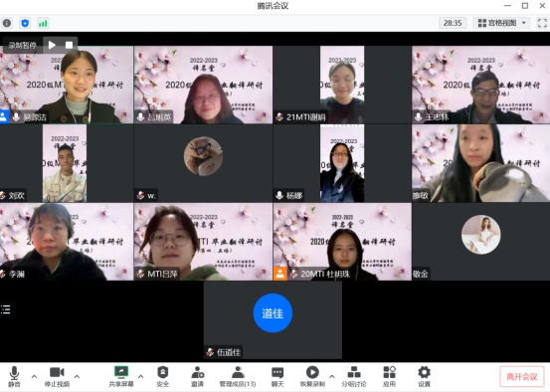Screen dimensions: 550x392
Task: Expand audio options arrow beside 静音
Action: coord(34,376)
